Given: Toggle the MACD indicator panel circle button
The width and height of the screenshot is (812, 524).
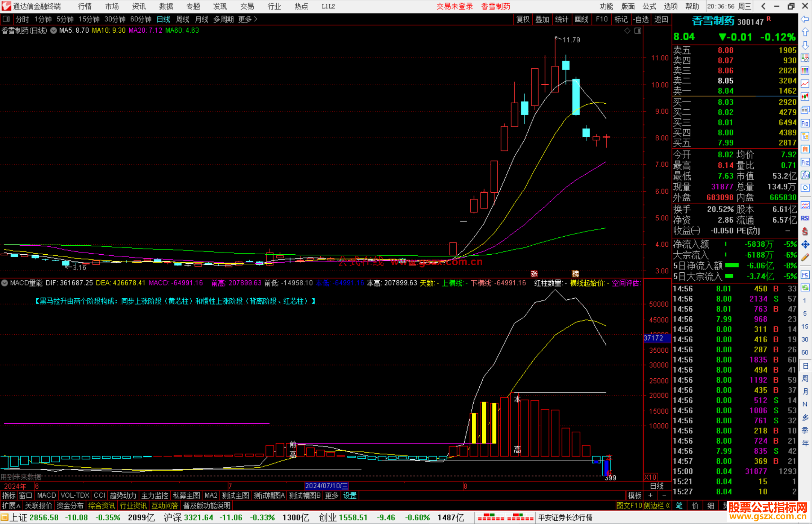Looking at the screenshot, I should 5,283.
